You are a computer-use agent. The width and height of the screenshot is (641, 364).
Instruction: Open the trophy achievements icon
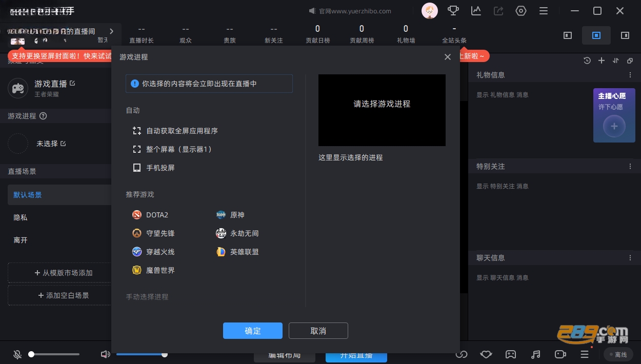[x=453, y=11]
